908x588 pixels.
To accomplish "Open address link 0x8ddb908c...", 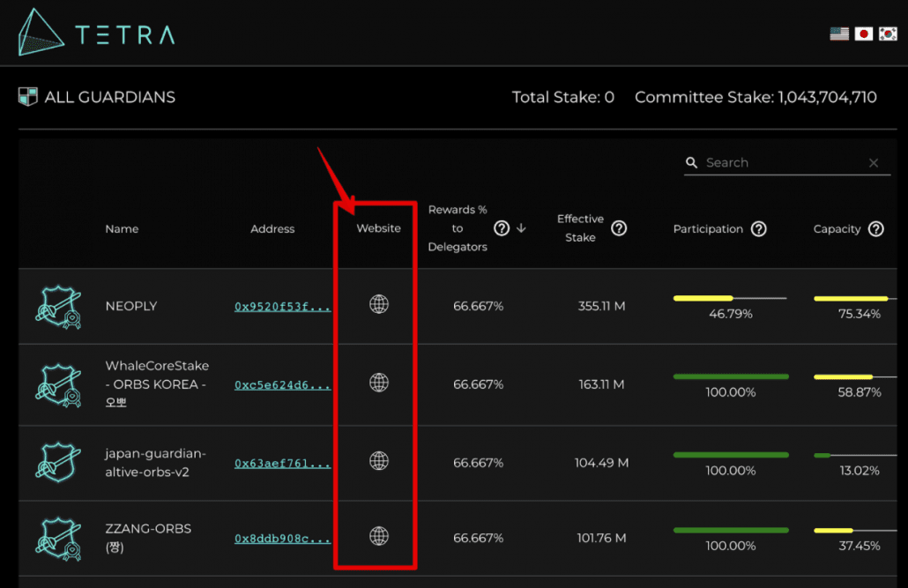I will point(283,538).
